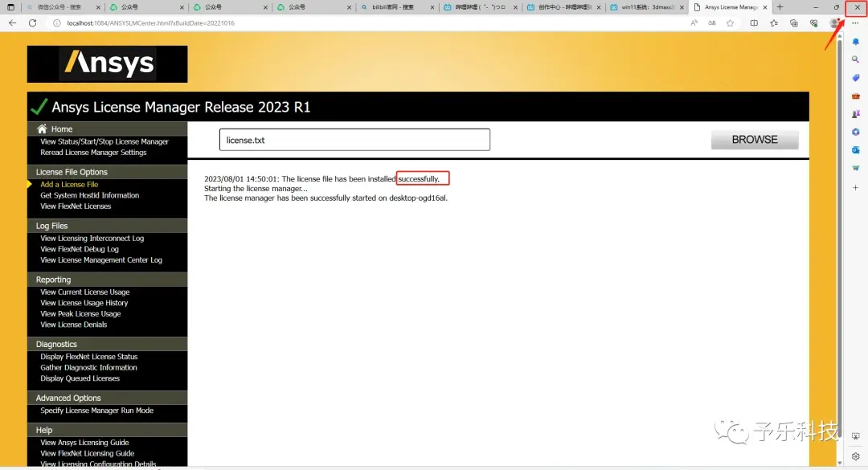868x470 pixels.
Task: Open View License Denials
Action: click(x=73, y=325)
